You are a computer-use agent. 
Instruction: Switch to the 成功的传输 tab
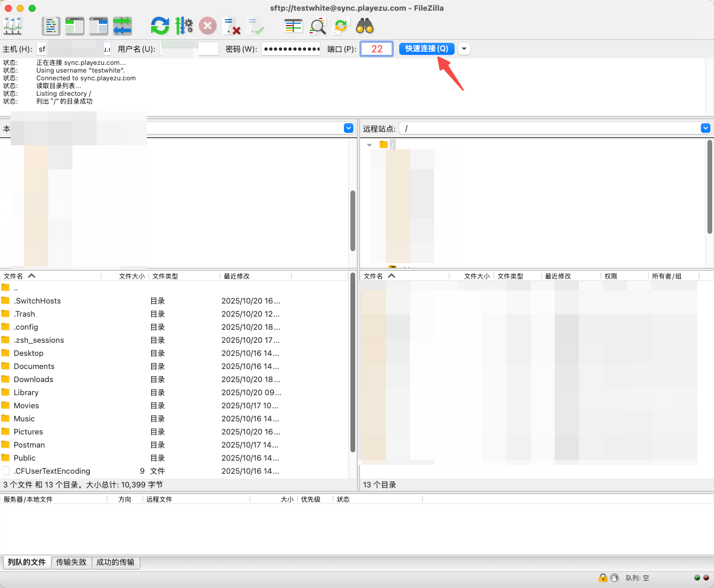click(x=116, y=562)
